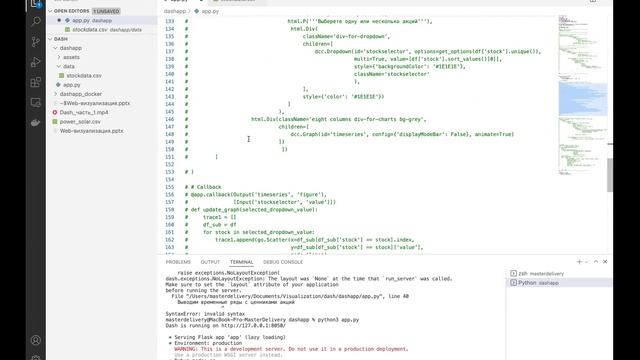Click the 'def update_graph' comment line
Viewport: 640px width, 360px height.
[251, 210]
